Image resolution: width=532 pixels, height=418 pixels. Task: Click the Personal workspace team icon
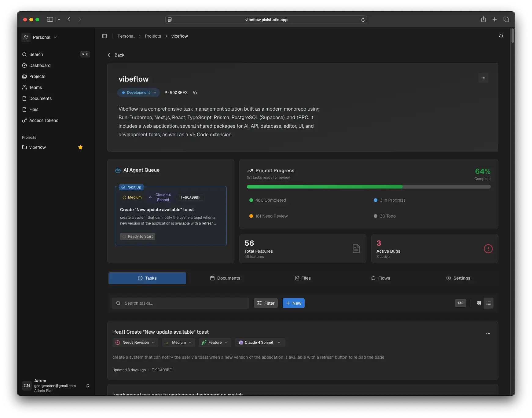[x=26, y=37]
